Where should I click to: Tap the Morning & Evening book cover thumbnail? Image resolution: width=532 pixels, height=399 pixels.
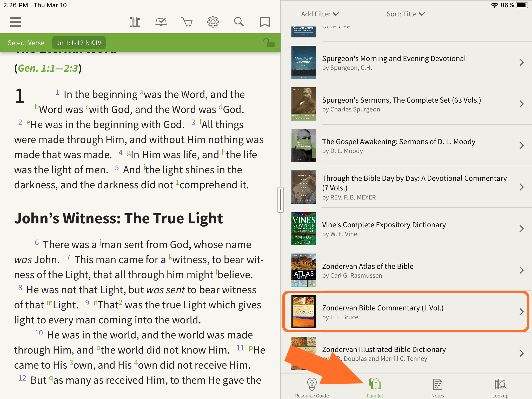[303, 62]
